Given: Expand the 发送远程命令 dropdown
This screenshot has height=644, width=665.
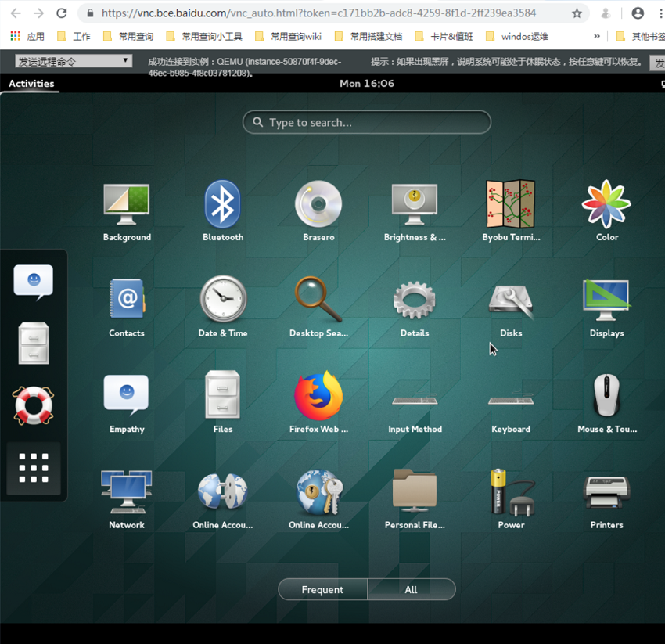Looking at the screenshot, I should click(x=74, y=61).
